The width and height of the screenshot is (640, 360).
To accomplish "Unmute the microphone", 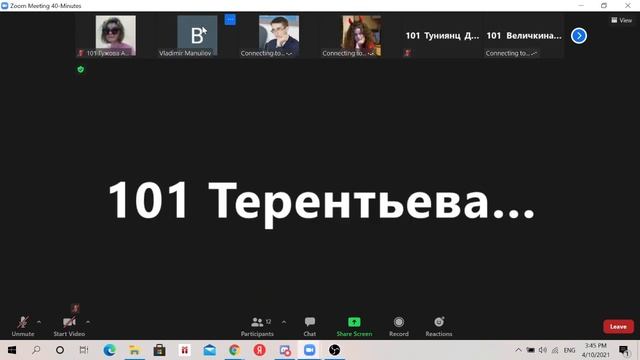I will [23, 326].
